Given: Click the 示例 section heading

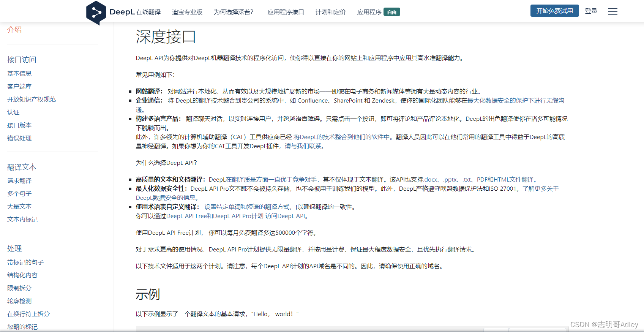Looking at the screenshot, I should click(x=148, y=294).
